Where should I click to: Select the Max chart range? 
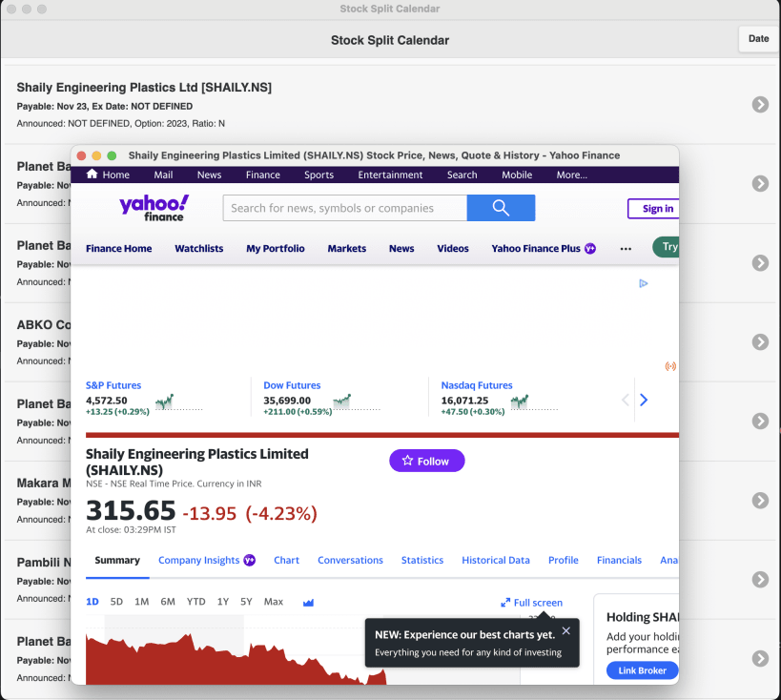pos(274,602)
